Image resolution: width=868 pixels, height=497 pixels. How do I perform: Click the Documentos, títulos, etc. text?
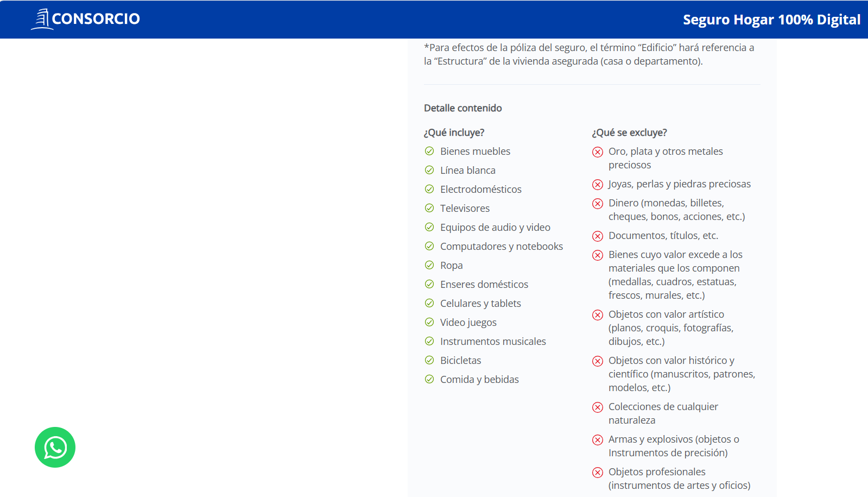pos(663,235)
